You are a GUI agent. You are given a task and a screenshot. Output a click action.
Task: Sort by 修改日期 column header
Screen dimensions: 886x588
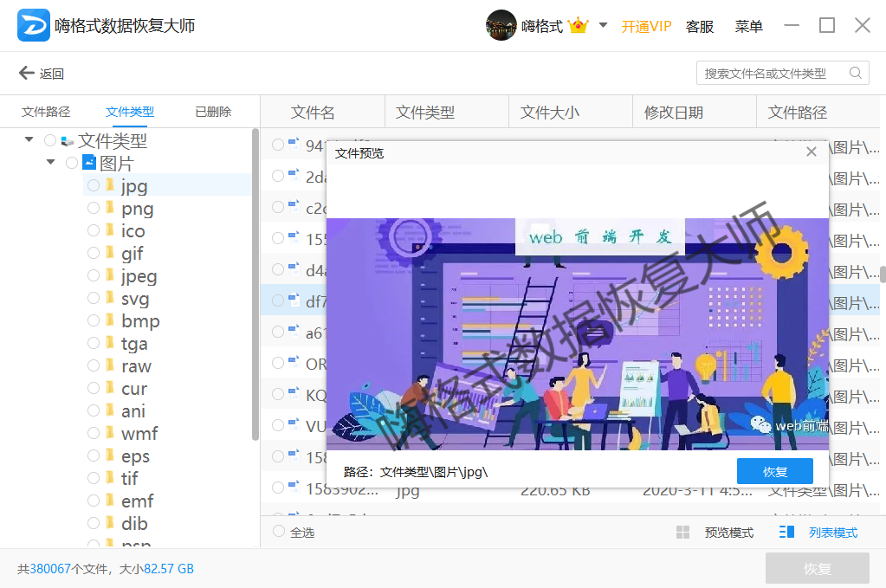tap(674, 113)
